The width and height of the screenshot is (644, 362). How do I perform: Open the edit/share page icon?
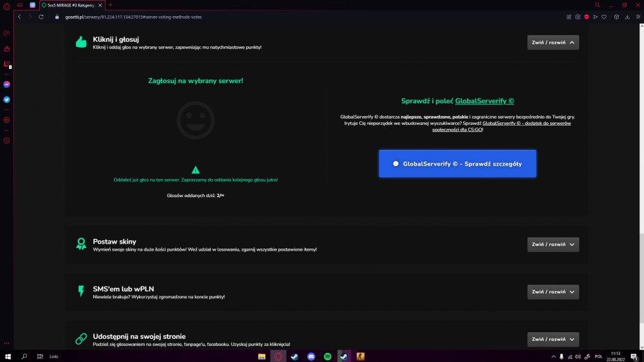click(x=569, y=17)
